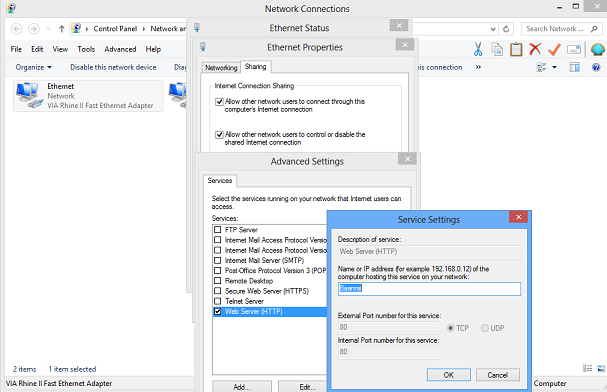Open the Edit menu
The width and height of the screenshot is (607, 392).
pos(37,49)
